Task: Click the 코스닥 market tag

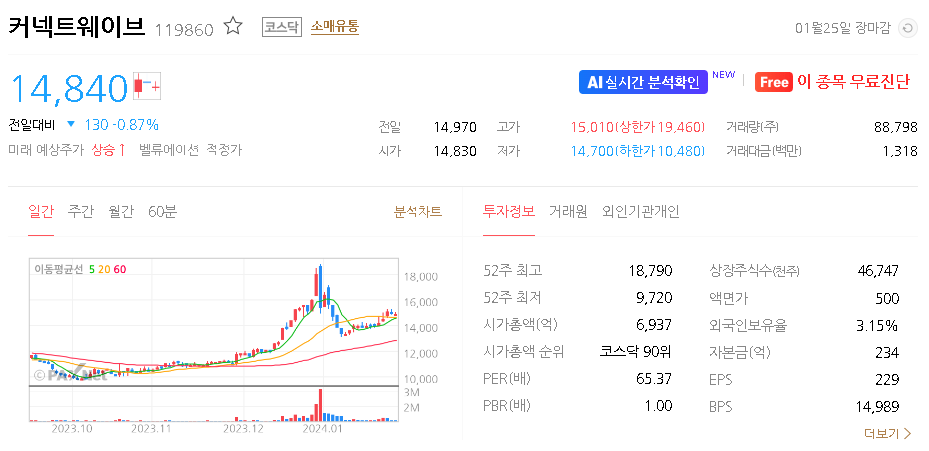Action: (x=282, y=27)
